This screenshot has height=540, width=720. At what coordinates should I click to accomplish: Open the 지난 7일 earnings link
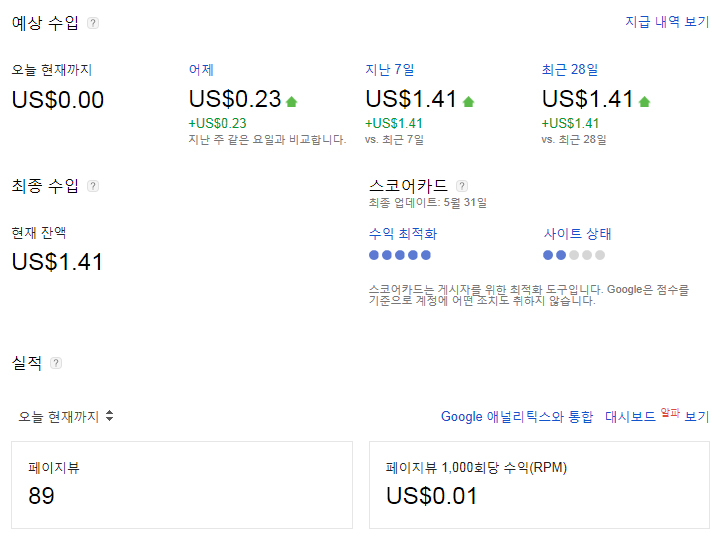coord(389,70)
